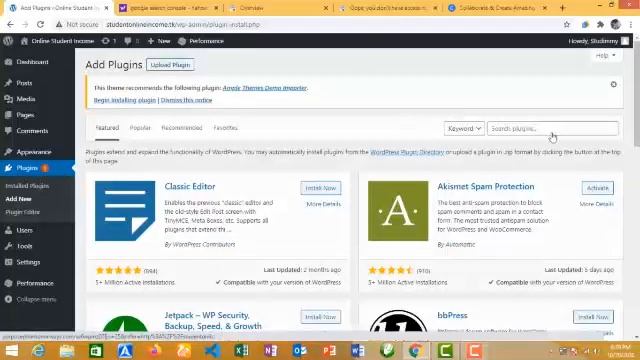Open the Jetpack plugin title link
This screenshot has width=640, height=360.
pyautogui.click(x=213, y=321)
